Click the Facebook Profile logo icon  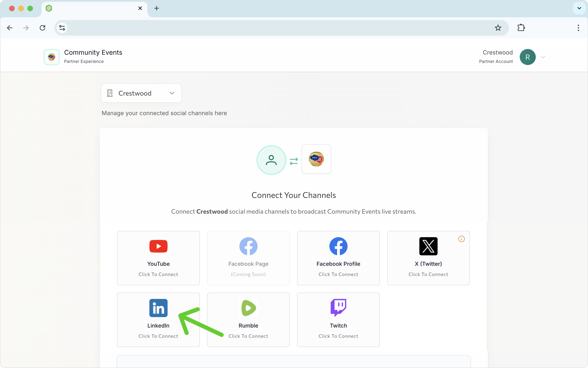(338, 246)
